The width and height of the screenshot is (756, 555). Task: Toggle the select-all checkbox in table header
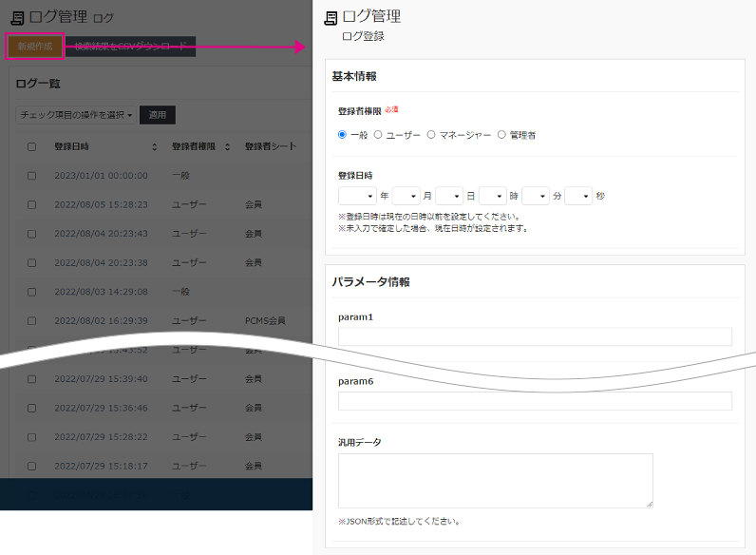click(32, 146)
